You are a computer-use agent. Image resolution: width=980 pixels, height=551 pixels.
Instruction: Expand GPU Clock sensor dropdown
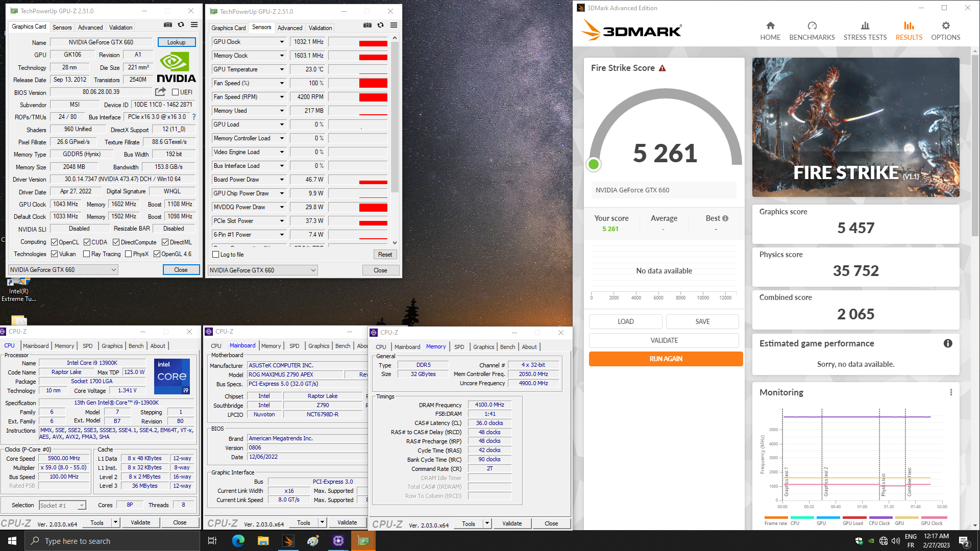(x=281, y=42)
